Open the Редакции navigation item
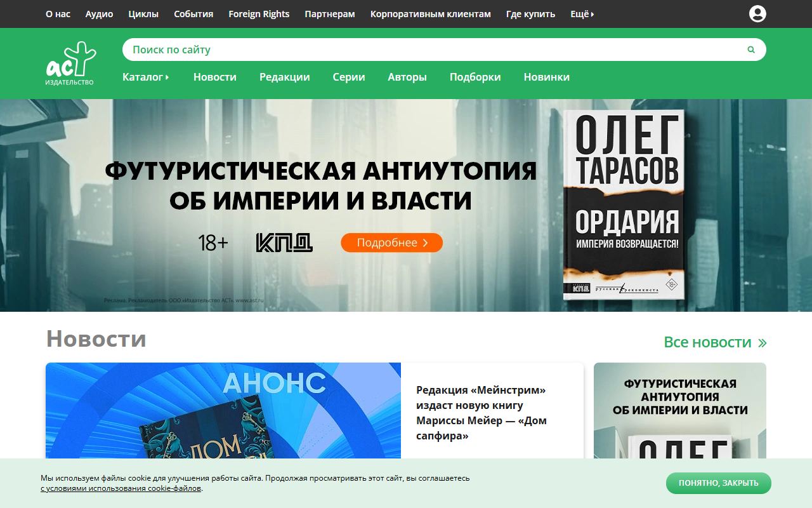The image size is (812, 508). click(285, 77)
